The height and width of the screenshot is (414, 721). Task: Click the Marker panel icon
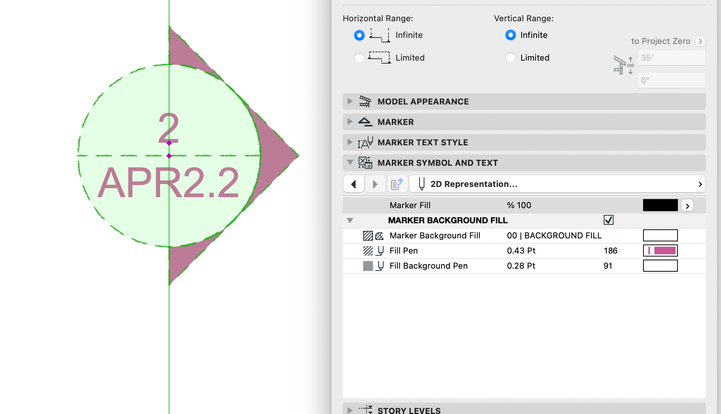[365, 121]
